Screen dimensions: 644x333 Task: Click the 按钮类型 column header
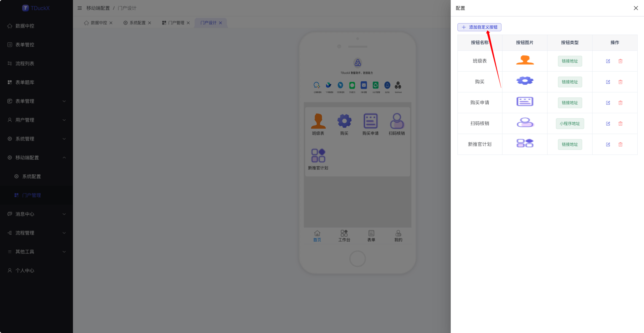tap(570, 43)
